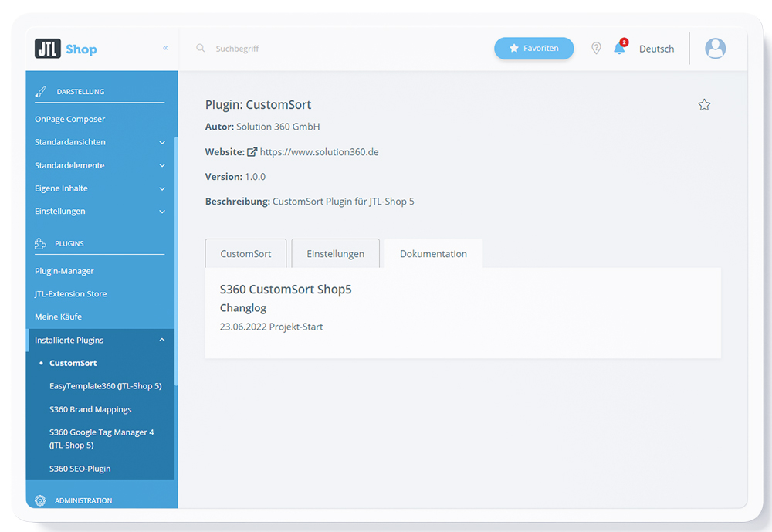The height and width of the screenshot is (532, 772).
Task: Mark plugin as favorite with star outline
Action: pyautogui.click(x=704, y=105)
